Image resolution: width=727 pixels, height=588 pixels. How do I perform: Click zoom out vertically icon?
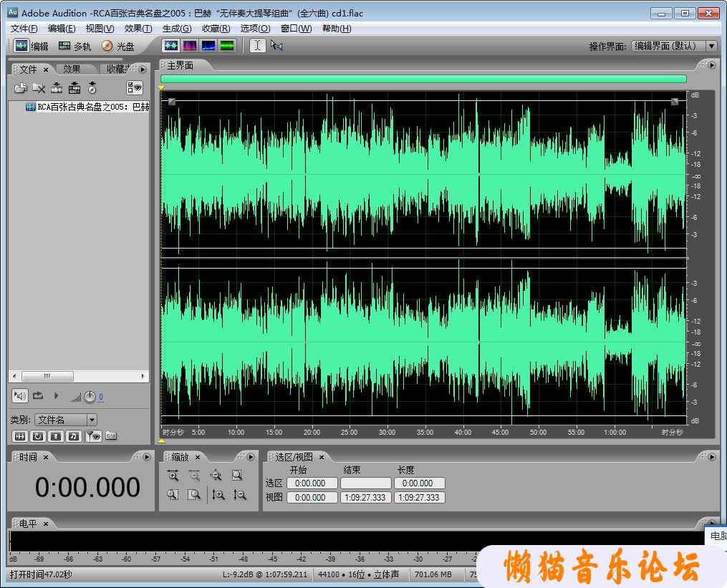click(240, 495)
